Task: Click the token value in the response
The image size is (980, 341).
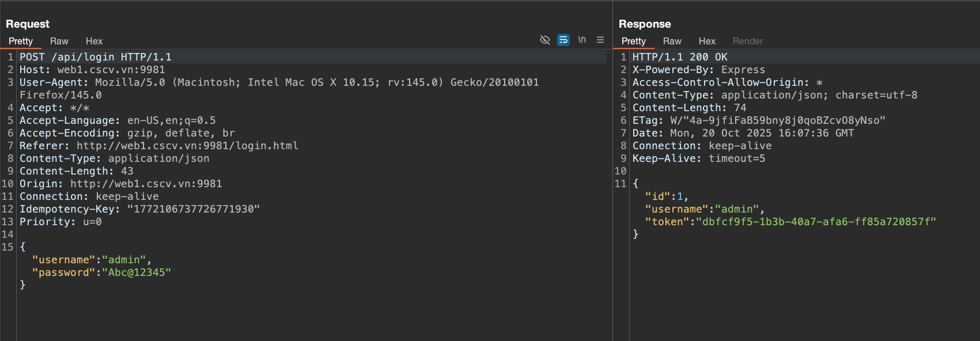Action: tap(816, 222)
